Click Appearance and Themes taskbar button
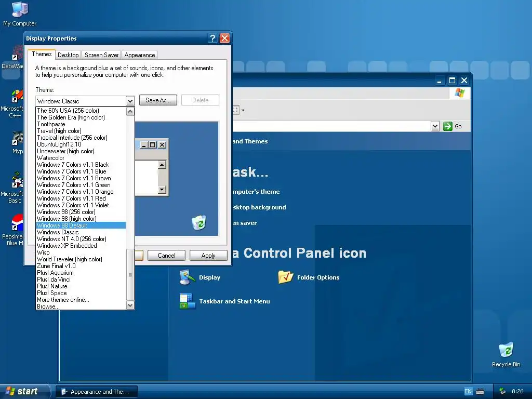This screenshot has height=399, width=532. pyautogui.click(x=97, y=392)
